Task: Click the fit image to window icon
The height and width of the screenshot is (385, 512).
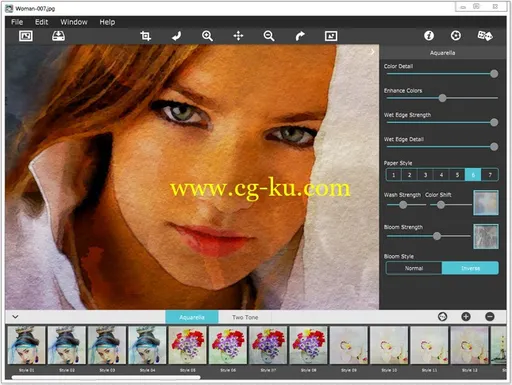Action: tap(331, 36)
